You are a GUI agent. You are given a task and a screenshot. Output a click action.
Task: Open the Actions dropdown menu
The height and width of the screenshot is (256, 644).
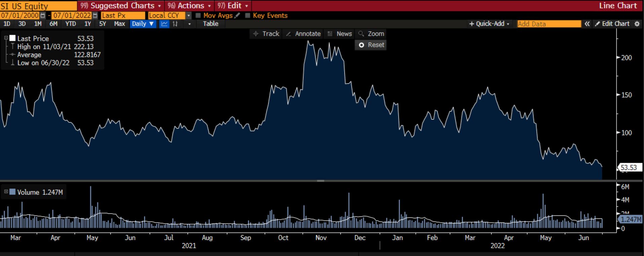(x=189, y=6)
